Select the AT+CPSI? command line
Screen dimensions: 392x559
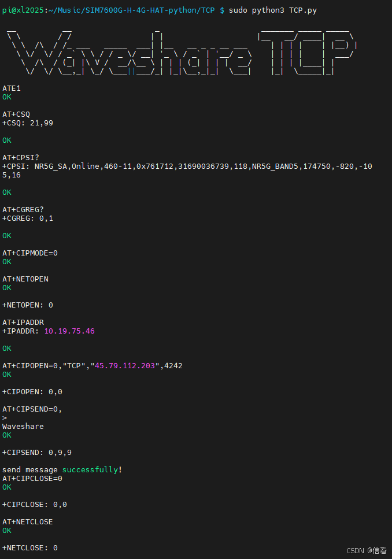pos(21,158)
